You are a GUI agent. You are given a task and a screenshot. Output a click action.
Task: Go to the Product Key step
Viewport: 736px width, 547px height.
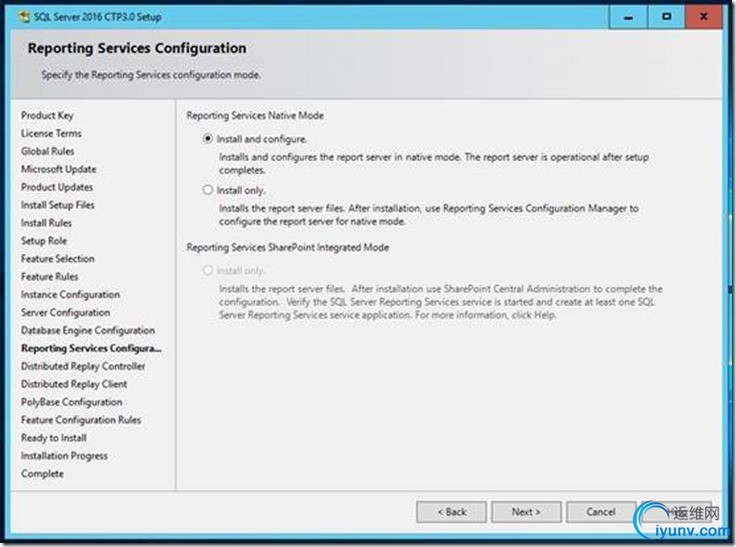(x=47, y=115)
